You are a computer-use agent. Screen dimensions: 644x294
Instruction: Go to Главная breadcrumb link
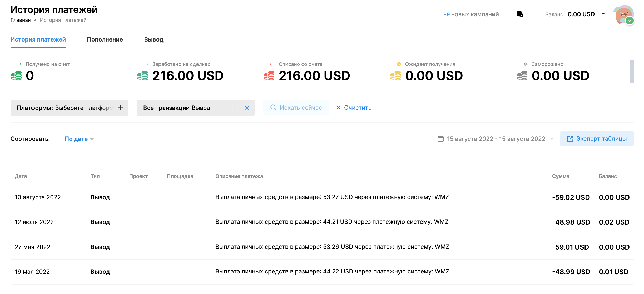[21, 20]
